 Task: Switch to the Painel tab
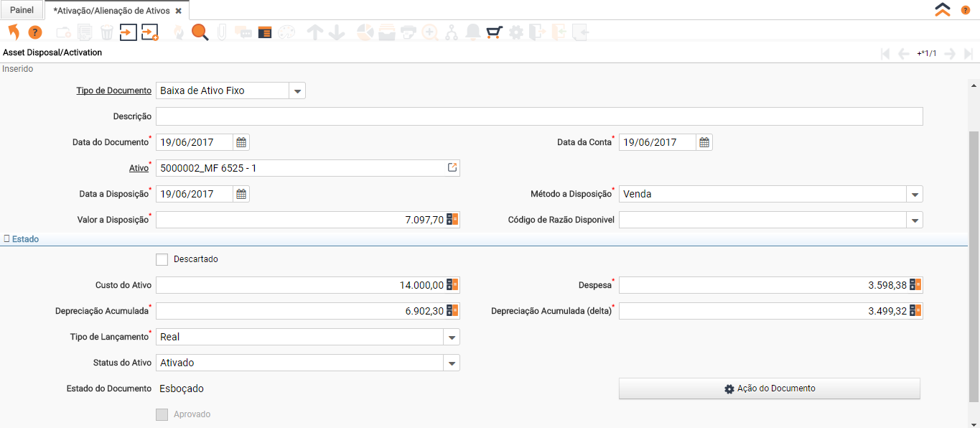[22, 11]
